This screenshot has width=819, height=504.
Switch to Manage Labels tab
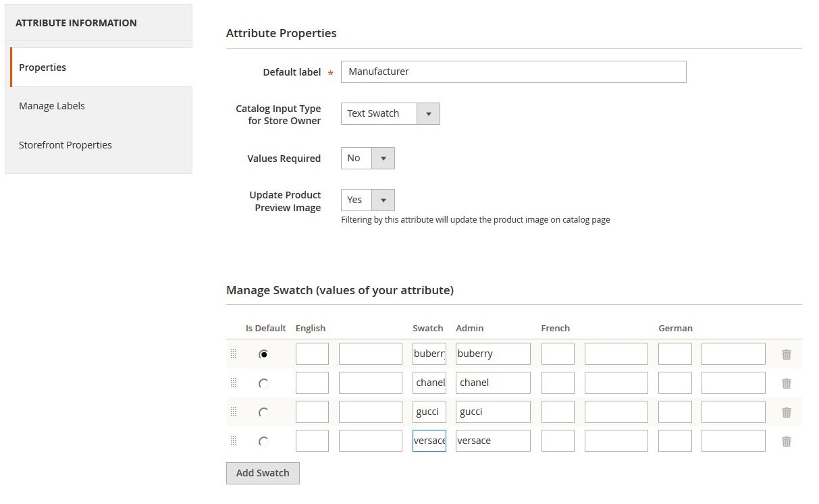[52, 106]
